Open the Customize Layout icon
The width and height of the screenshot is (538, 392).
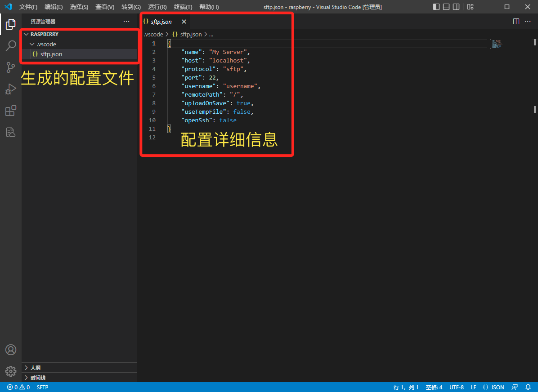coord(471,7)
